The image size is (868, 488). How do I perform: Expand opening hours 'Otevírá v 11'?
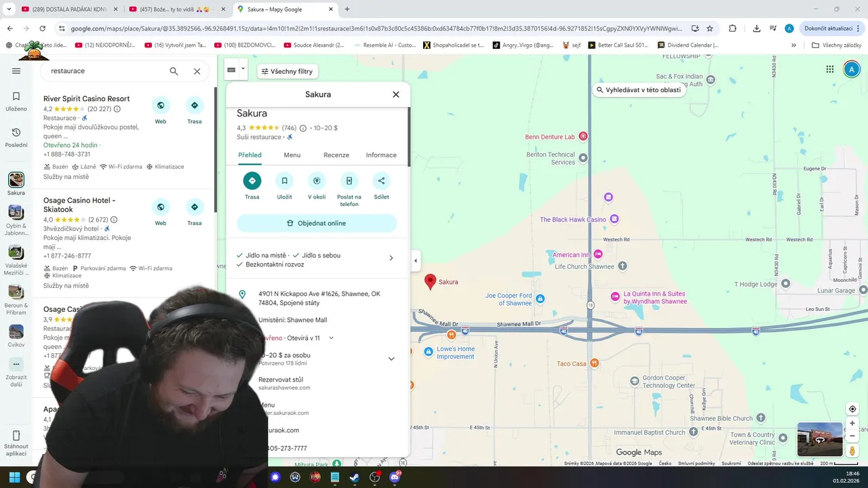[x=332, y=338]
